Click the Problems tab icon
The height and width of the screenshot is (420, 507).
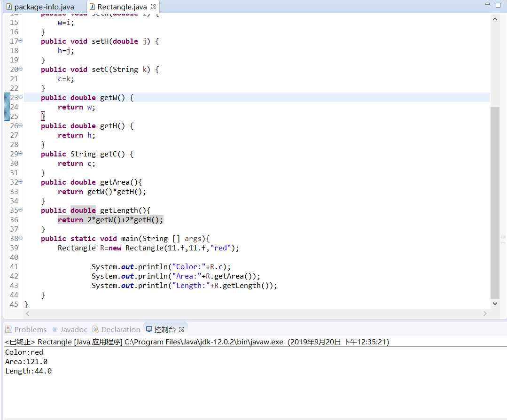coord(8,329)
